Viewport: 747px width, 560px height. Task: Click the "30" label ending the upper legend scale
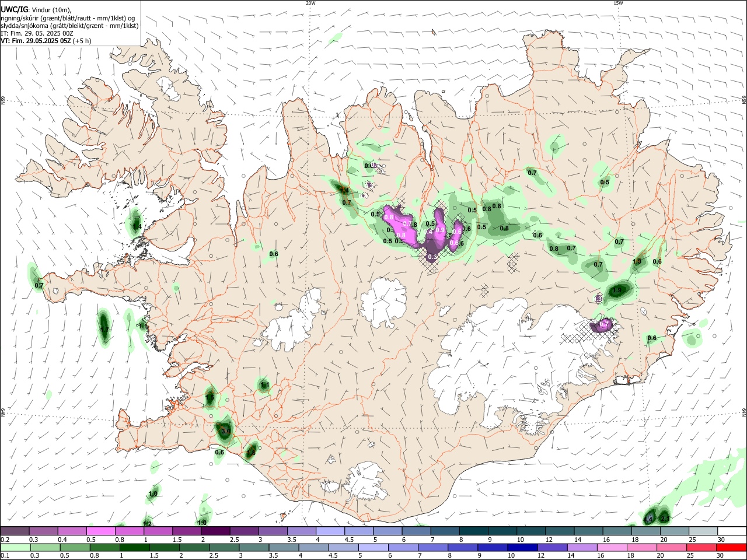(x=721, y=540)
